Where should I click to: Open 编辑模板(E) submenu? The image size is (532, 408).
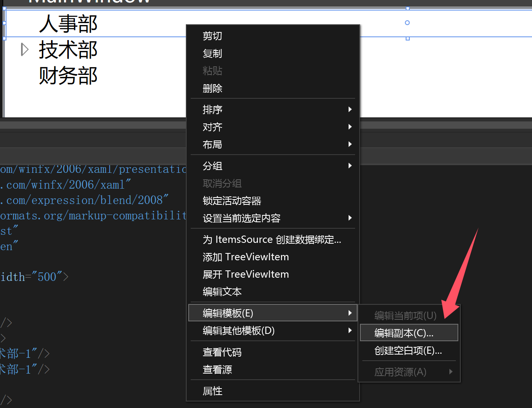(x=272, y=313)
